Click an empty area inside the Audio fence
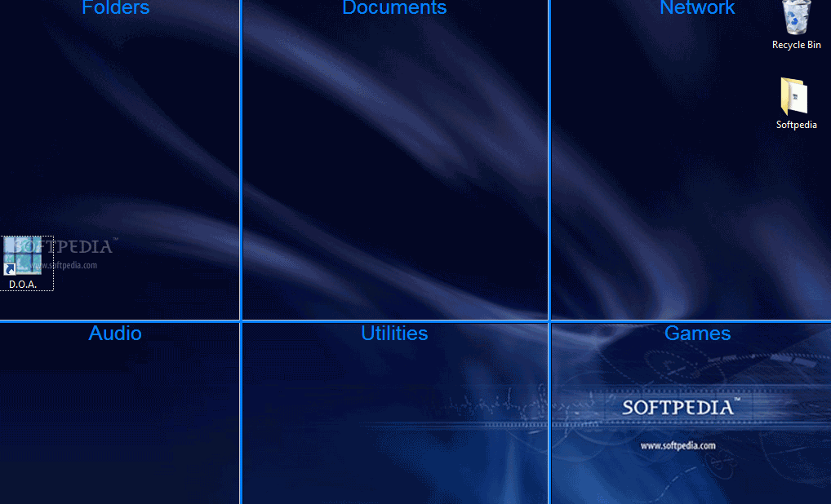This screenshot has height=504, width=831. tap(115, 424)
